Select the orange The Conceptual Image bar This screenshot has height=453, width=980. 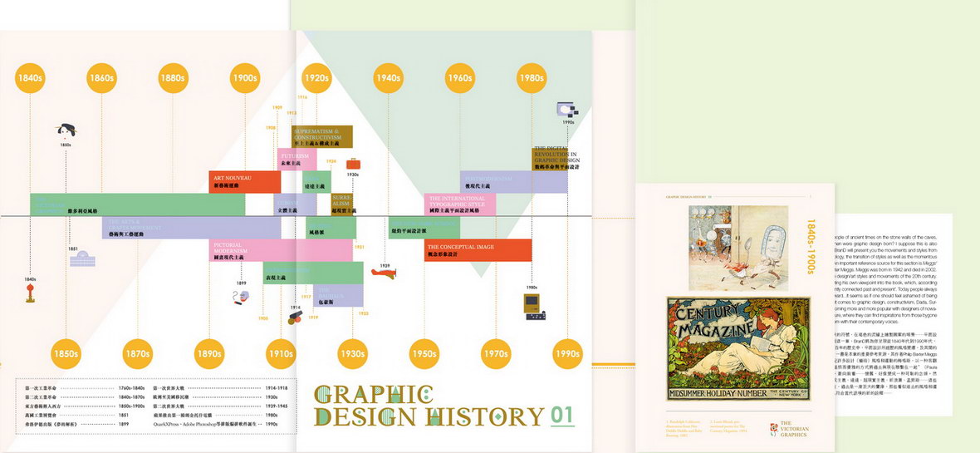[x=478, y=249]
